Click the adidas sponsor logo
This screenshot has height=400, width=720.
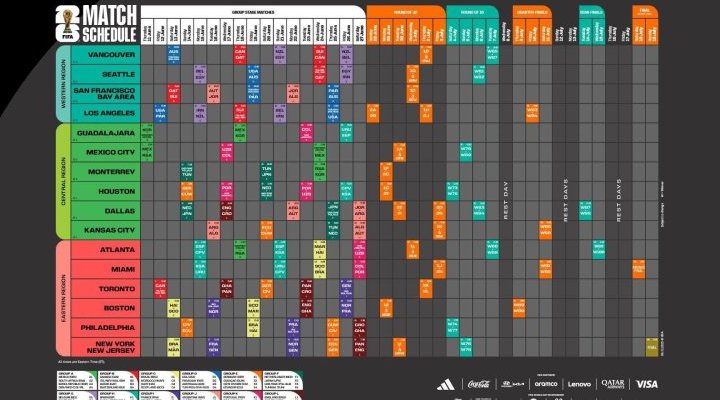(x=445, y=385)
